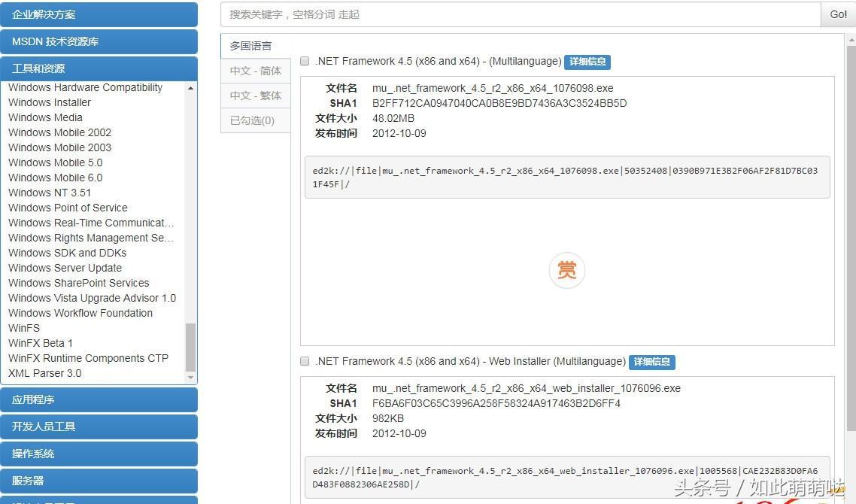Click the .NET Framework 4.5 (Multilanguage) title

[x=439, y=61]
